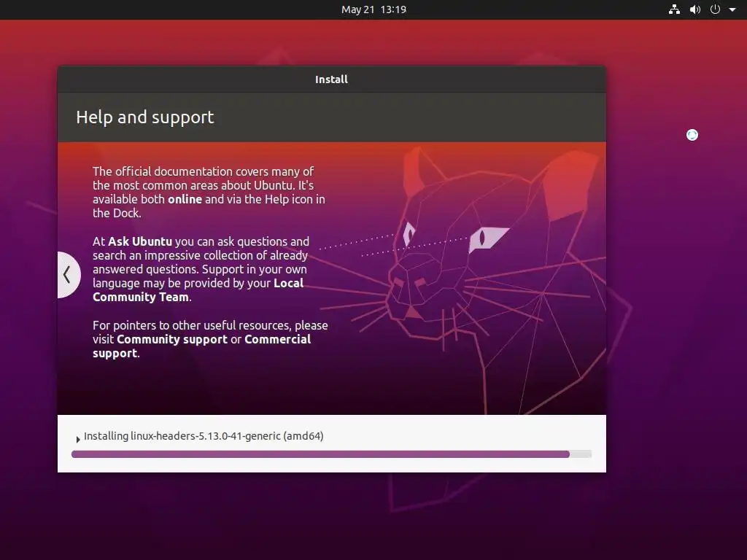747x560 pixels.
Task: Expand the system menu arrow
Action: click(x=732, y=9)
